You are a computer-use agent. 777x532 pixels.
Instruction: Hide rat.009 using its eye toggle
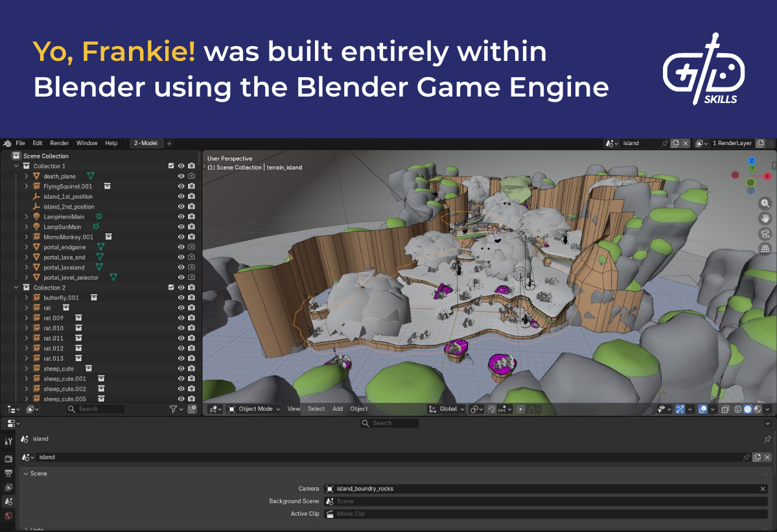point(181,318)
